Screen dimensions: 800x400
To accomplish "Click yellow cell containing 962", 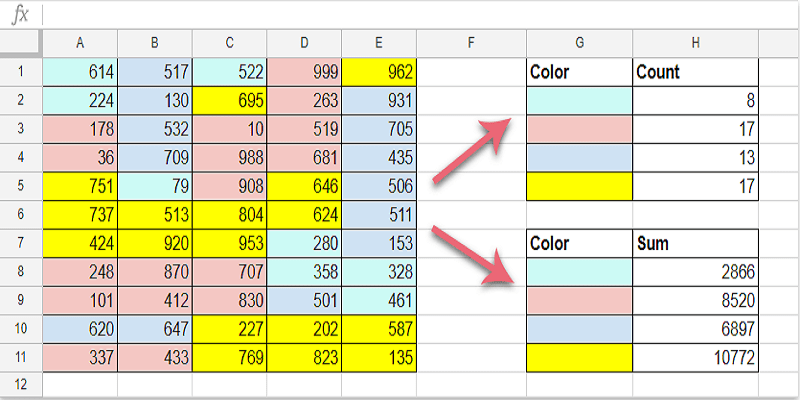I will 379,72.
